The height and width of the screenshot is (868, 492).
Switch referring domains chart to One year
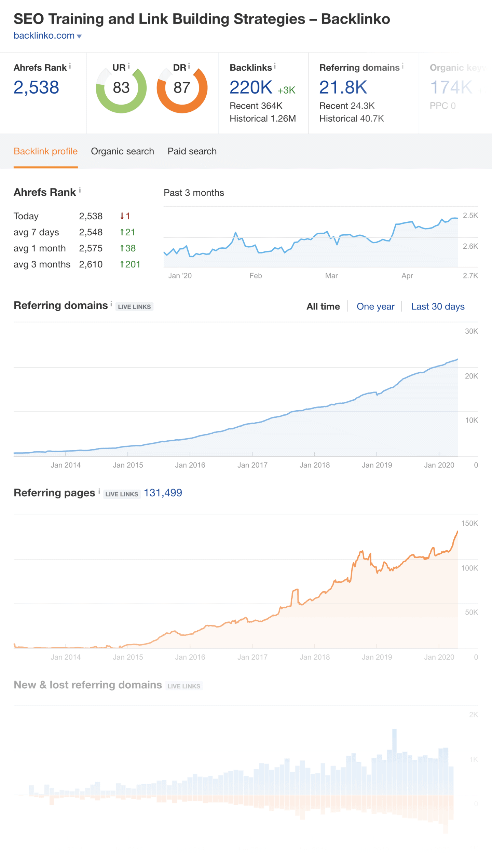[375, 306]
